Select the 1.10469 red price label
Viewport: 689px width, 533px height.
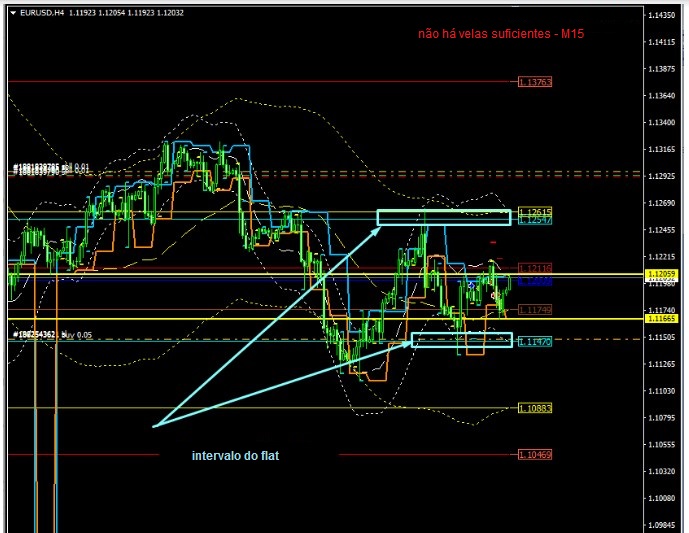point(535,454)
